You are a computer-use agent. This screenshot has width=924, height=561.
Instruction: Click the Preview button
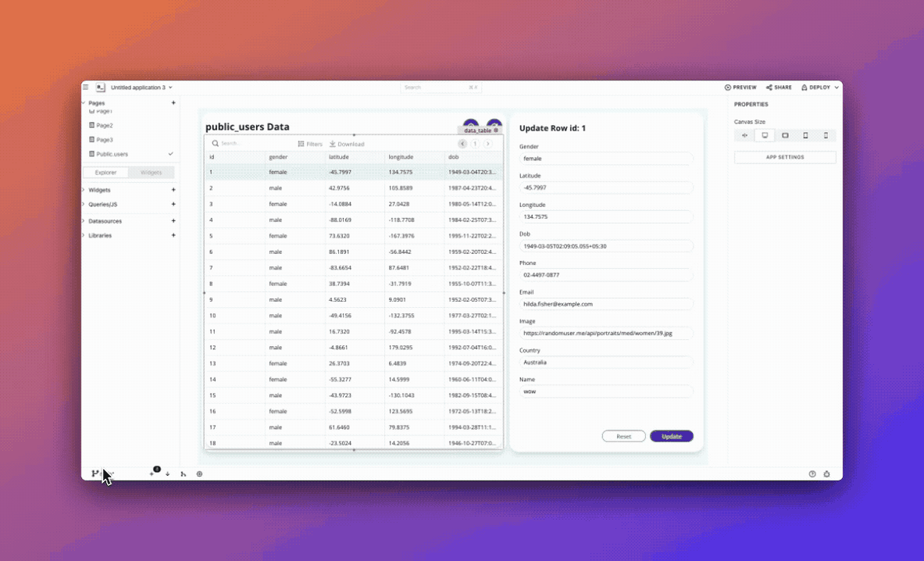740,88
